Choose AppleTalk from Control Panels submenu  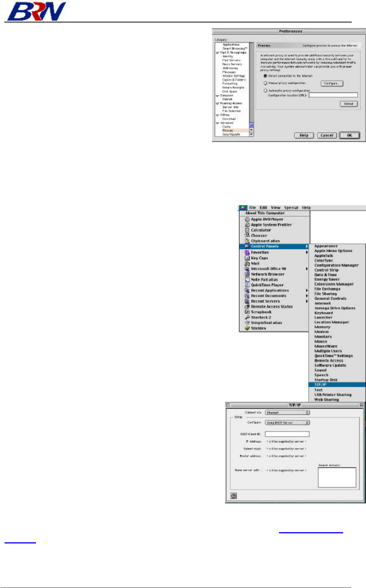pos(324,256)
